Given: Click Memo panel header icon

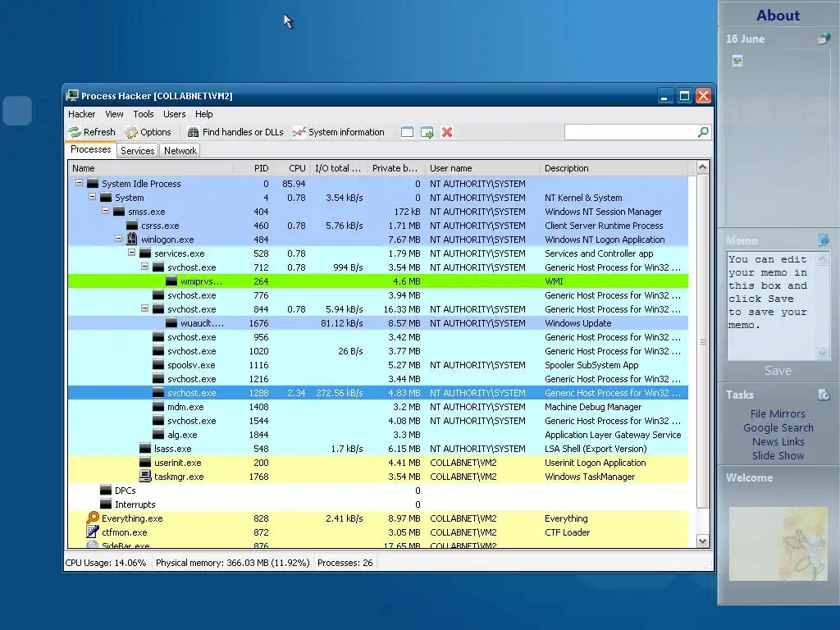Looking at the screenshot, I should [824, 240].
